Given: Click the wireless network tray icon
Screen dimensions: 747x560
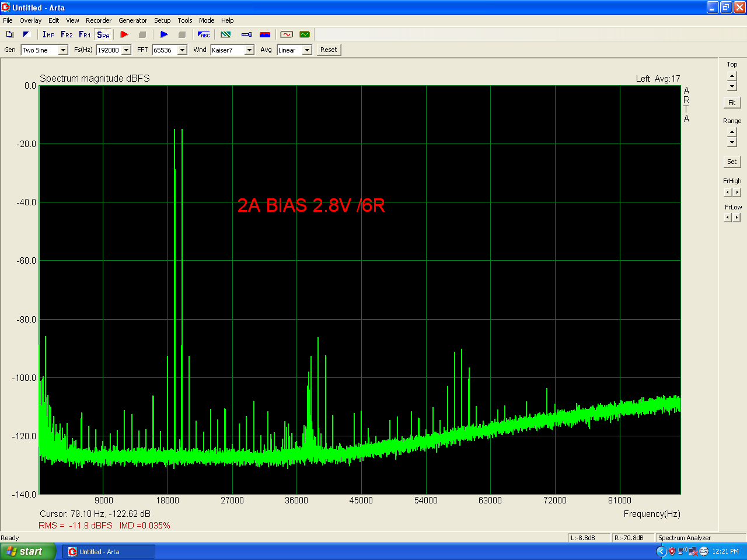Looking at the screenshot, I should [x=682, y=551].
